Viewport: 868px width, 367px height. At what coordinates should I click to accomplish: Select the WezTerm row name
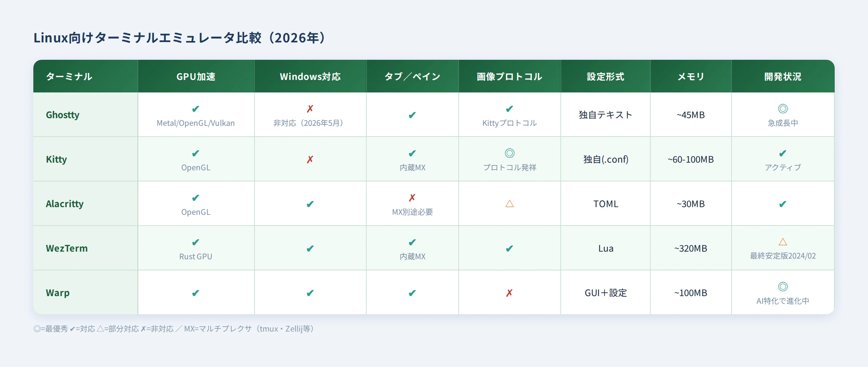pyautogui.click(x=67, y=248)
